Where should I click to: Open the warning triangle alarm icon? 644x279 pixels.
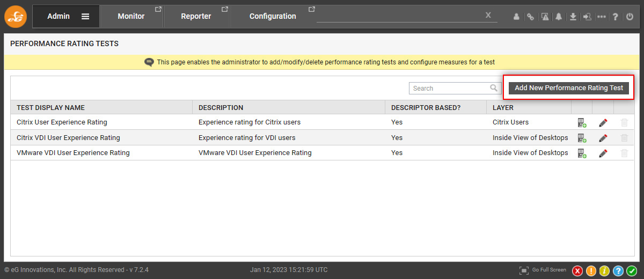pos(545,17)
